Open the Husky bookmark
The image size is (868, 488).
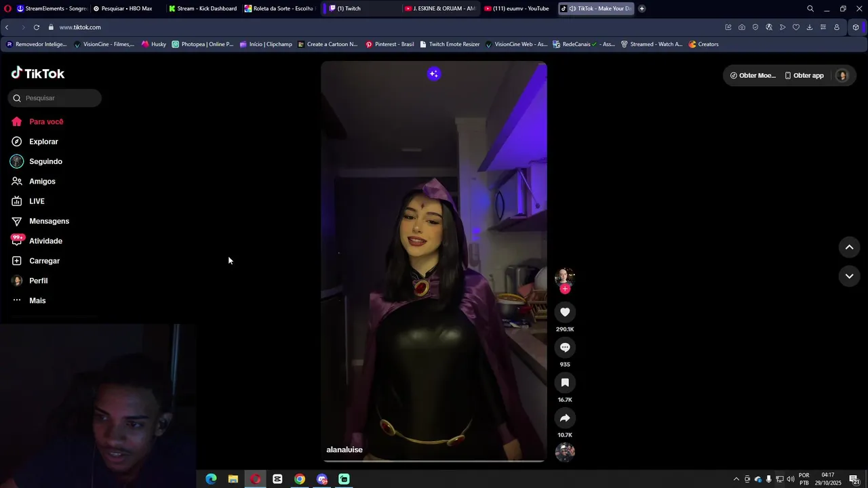[x=154, y=44]
